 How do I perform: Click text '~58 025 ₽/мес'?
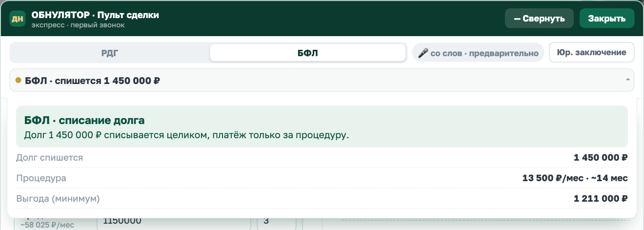click(x=47, y=225)
